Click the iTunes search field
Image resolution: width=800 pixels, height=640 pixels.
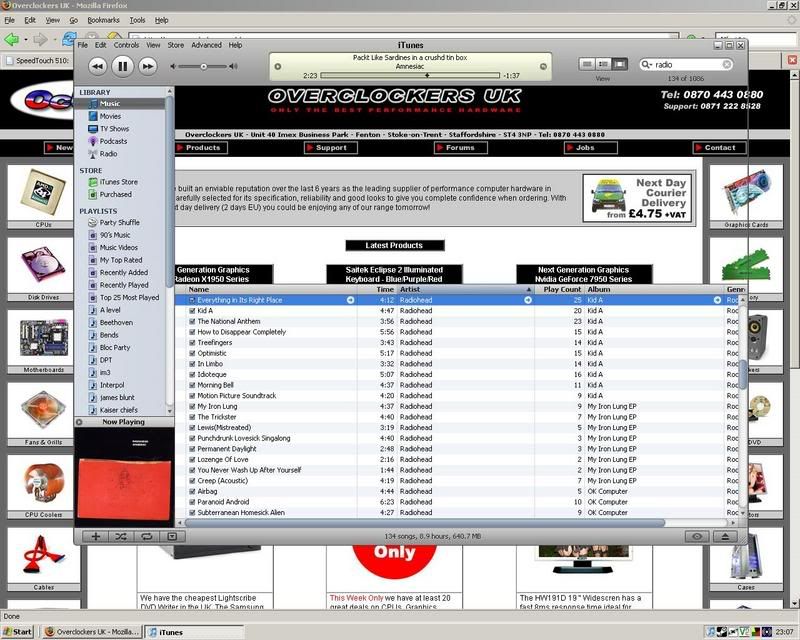(688, 64)
